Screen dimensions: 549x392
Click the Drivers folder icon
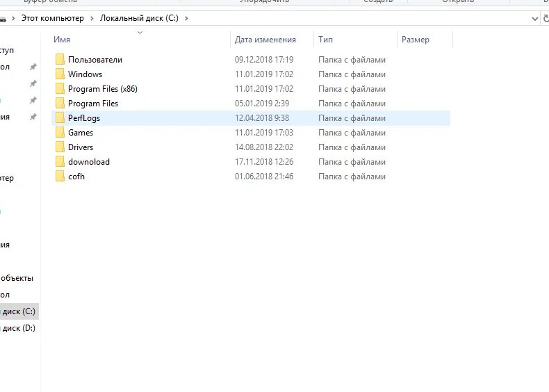click(60, 147)
